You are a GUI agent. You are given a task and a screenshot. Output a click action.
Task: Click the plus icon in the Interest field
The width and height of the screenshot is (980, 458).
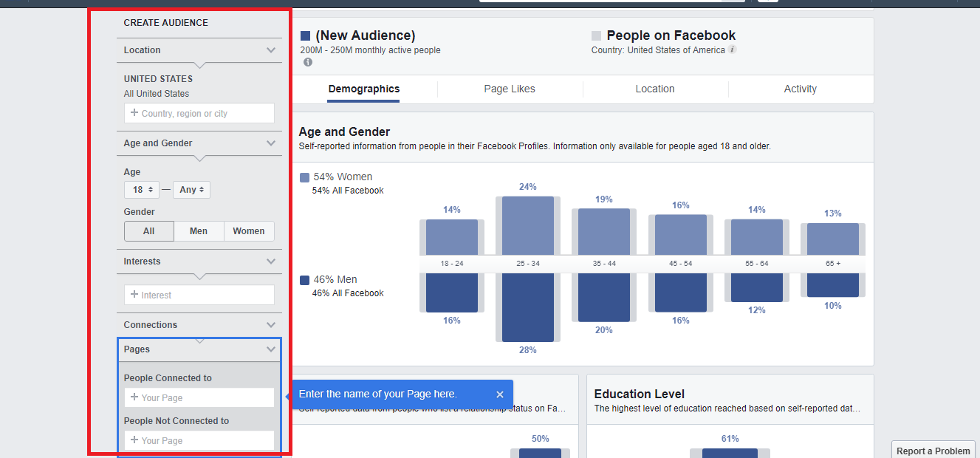coord(134,295)
